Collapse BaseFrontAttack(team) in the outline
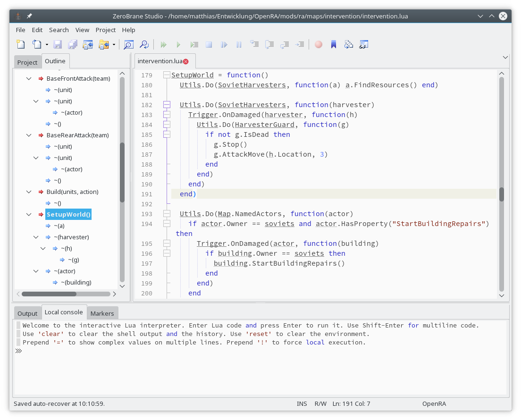 pos(29,78)
